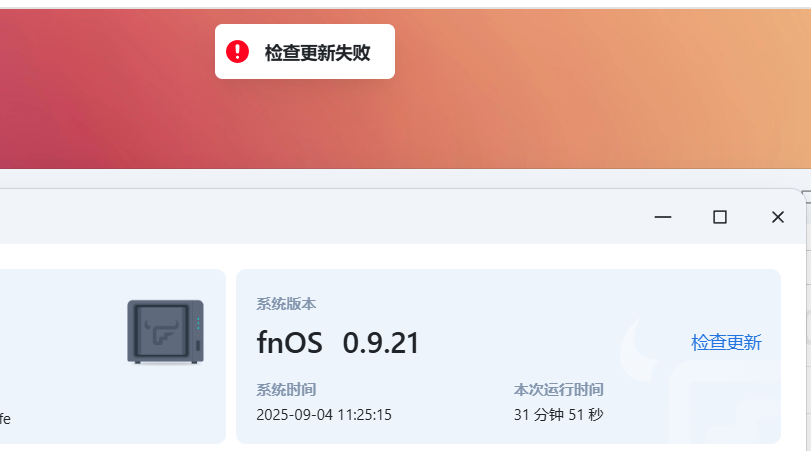This screenshot has width=811, height=451.
Task: Click the 系统版本 label
Action: pyautogui.click(x=286, y=304)
